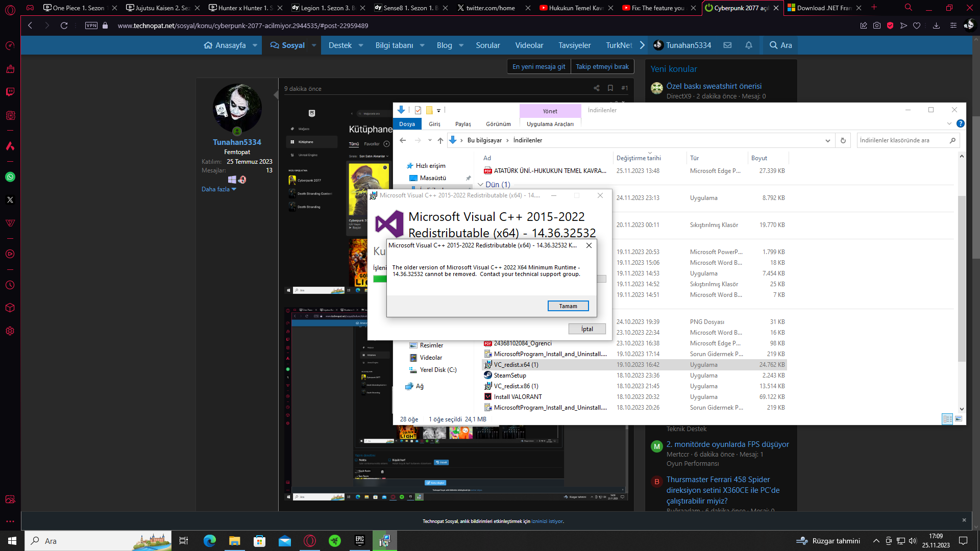Click the browser reload page icon
980x551 pixels.
pos(64,26)
